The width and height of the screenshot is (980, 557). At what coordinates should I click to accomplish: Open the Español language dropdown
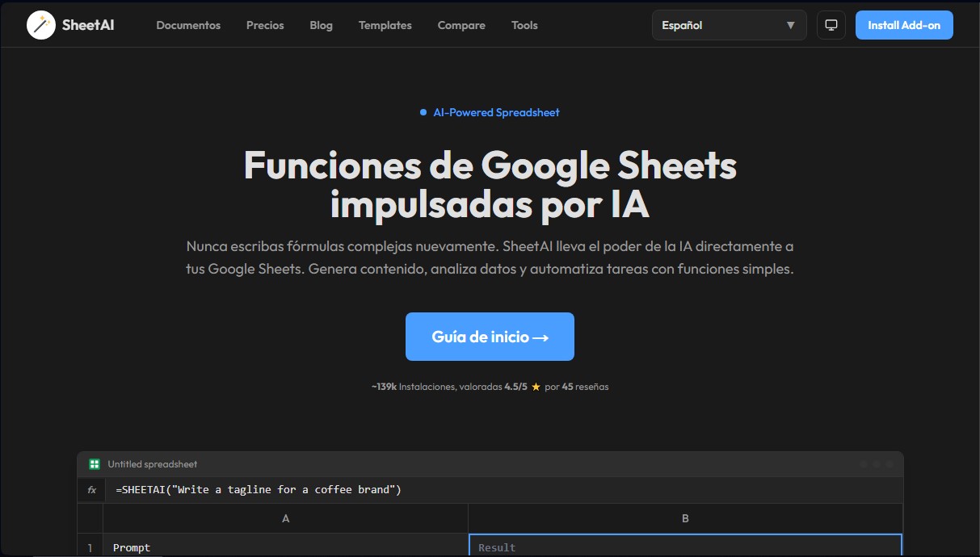pyautogui.click(x=730, y=25)
